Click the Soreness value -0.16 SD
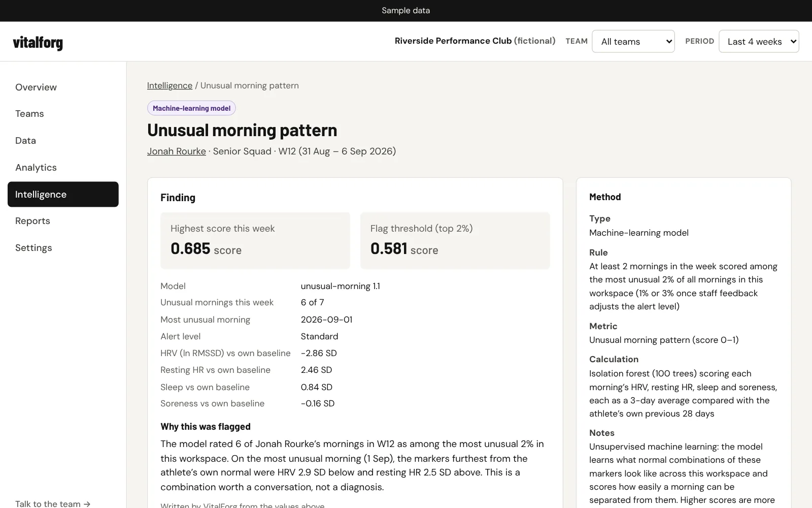The width and height of the screenshot is (812, 508). pyautogui.click(x=318, y=403)
